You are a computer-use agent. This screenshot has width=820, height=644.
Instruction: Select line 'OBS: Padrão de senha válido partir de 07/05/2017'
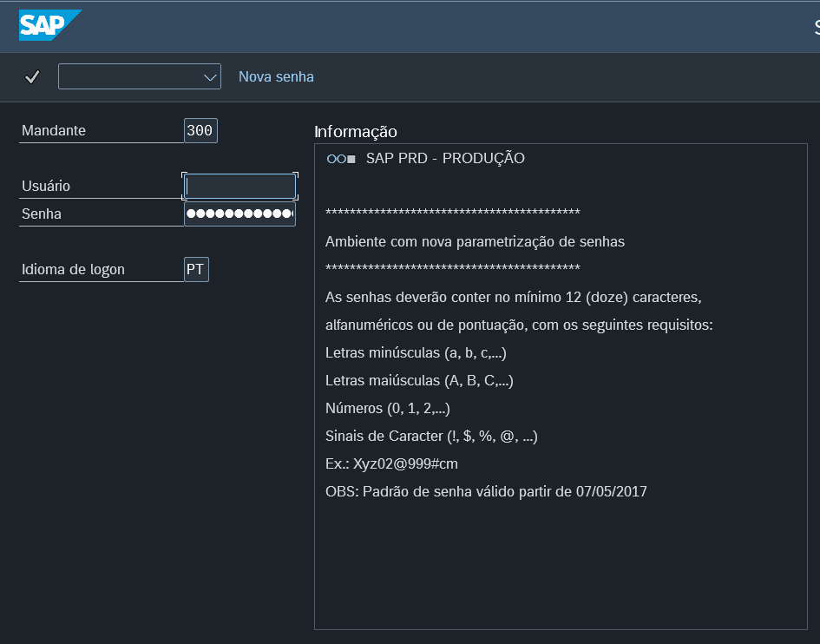click(x=486, y=492)
